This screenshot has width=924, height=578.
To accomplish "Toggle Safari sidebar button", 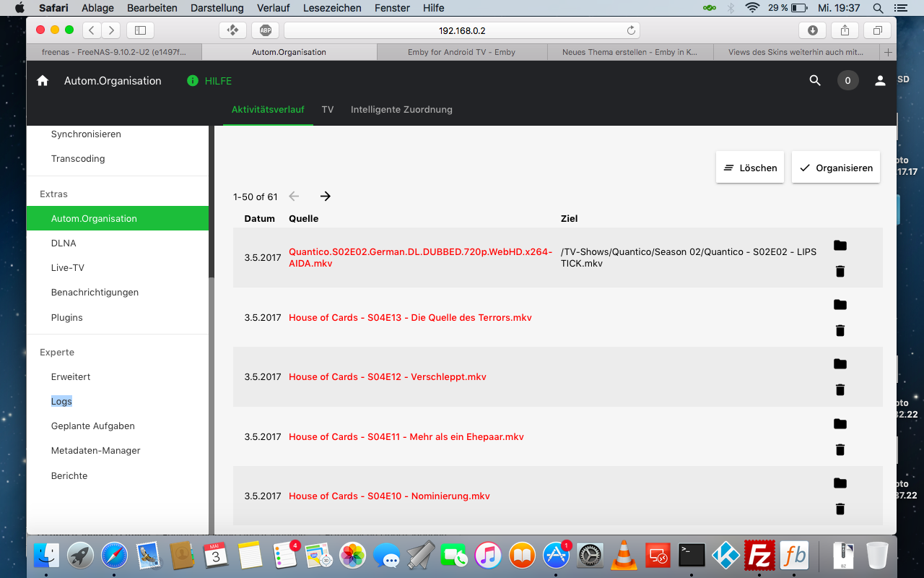I will point(140,30).
